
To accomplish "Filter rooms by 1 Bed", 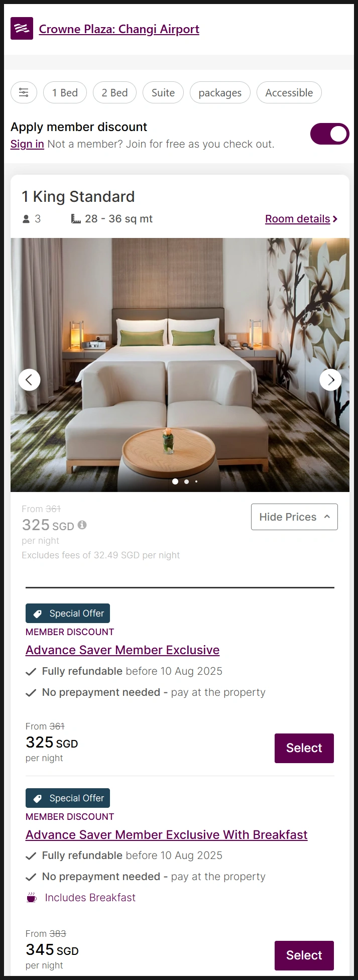I will pyautogui.click(x=65, y=92).
